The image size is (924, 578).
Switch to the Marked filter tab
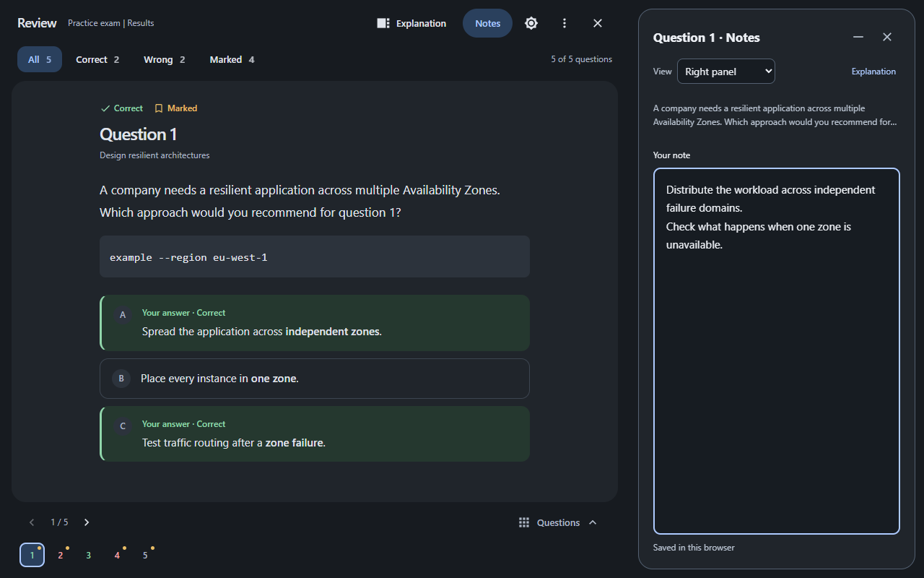coord(232,59)
